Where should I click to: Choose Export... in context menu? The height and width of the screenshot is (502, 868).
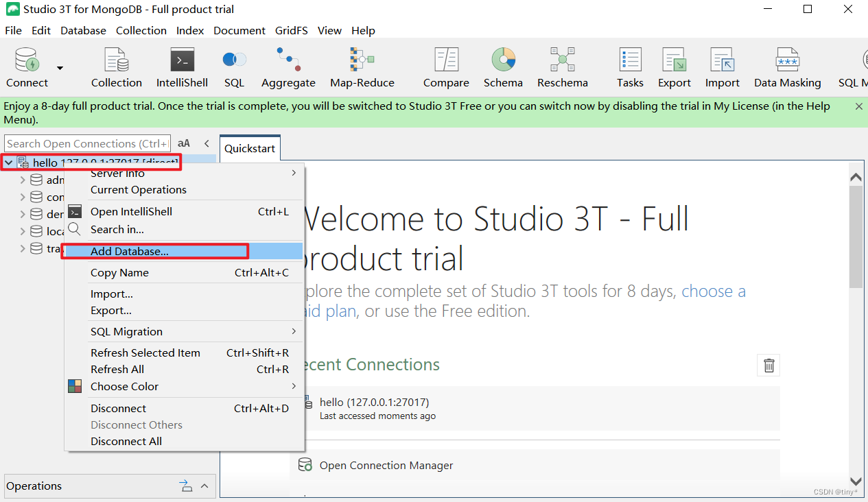[x=184, y=311]
